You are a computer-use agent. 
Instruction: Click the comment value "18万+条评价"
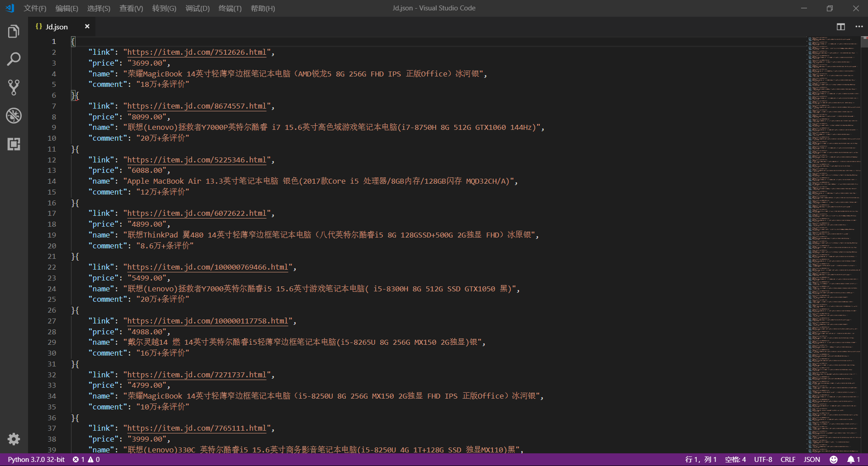coord(162,85)
